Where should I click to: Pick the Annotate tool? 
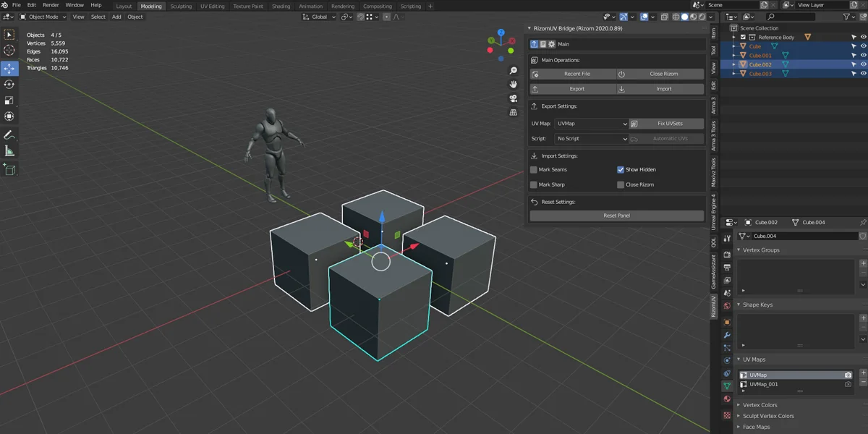(9, 135)
